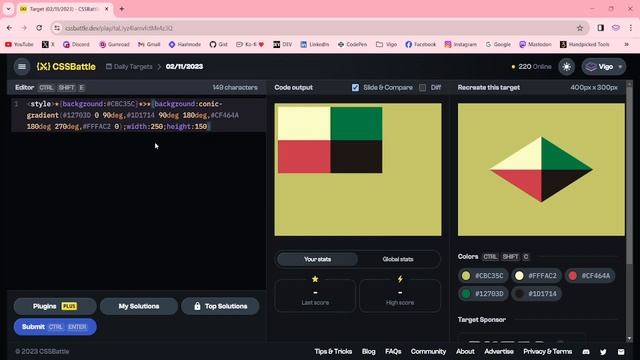The height and width of the screenshot is (360, 640).
Task: Copy color #12783D swatch
Action: pos(483,294)
